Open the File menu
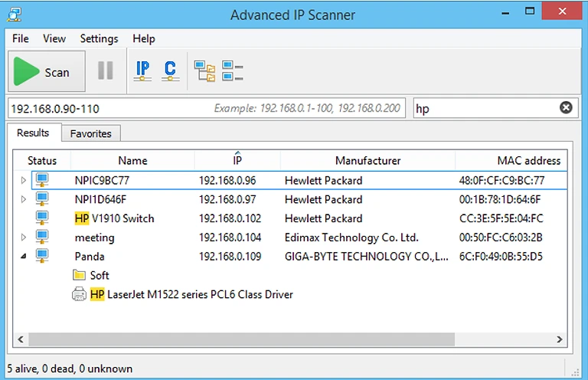Image resolution: width=588 pixels, height=380 pixels. pyautogui.click(x=20, y=38)
